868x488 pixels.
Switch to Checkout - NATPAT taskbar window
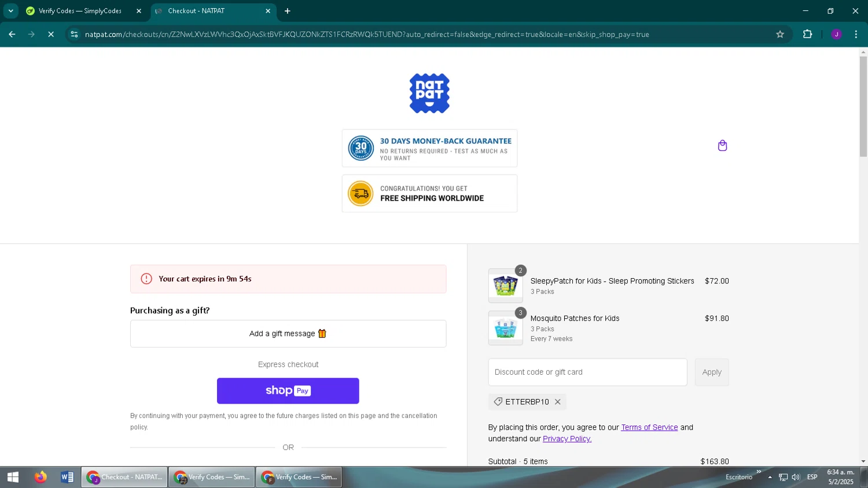click(x=124, y=477)
